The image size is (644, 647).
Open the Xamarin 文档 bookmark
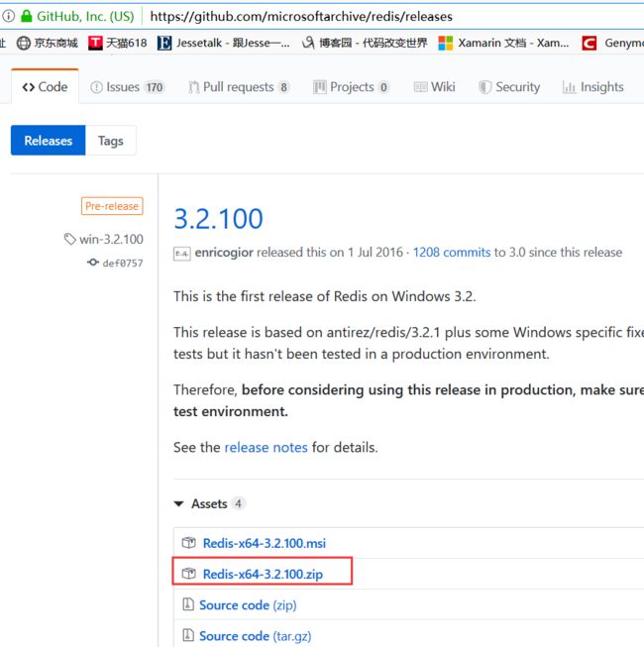point(503,43)
